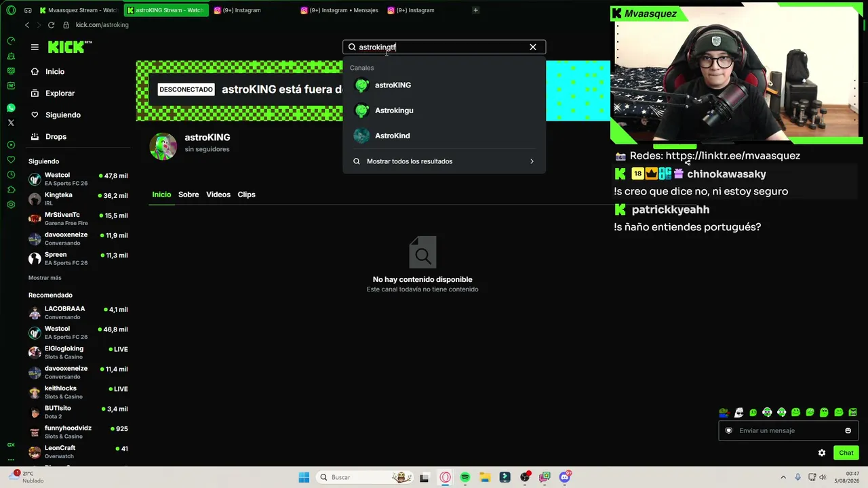868x488 pixels.
Task: Click the search field containing astrokingtf
Action: click(x=444, y=47)
